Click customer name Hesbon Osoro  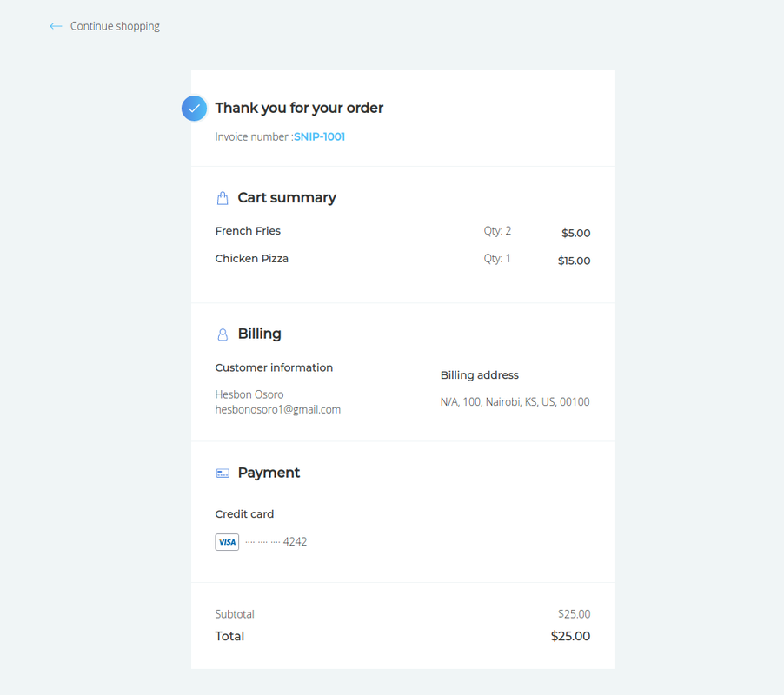(x=249, y=394)
